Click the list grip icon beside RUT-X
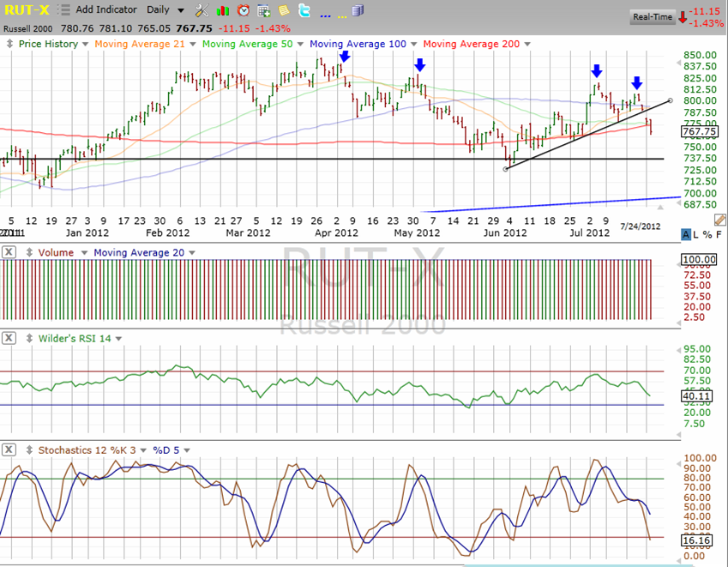The image size is (728, 567). point(63,9)
